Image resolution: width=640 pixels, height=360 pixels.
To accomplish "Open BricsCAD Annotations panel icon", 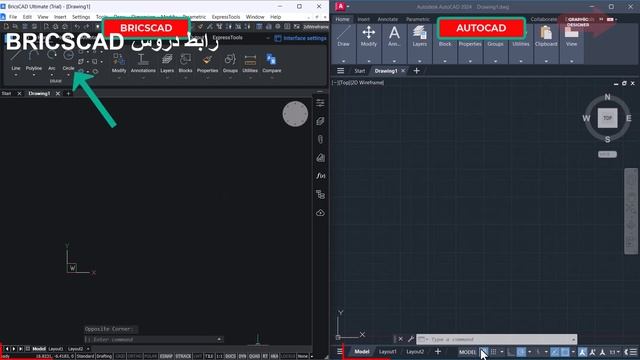I will tap(143, 60).
